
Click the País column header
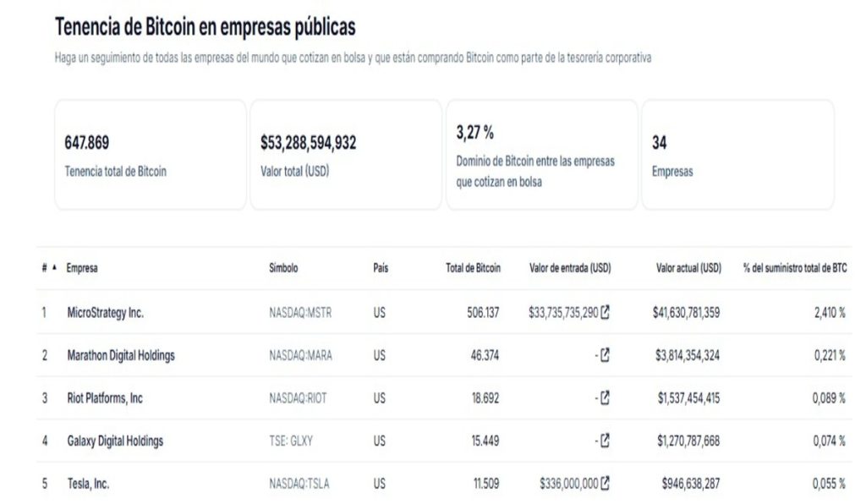380,267
